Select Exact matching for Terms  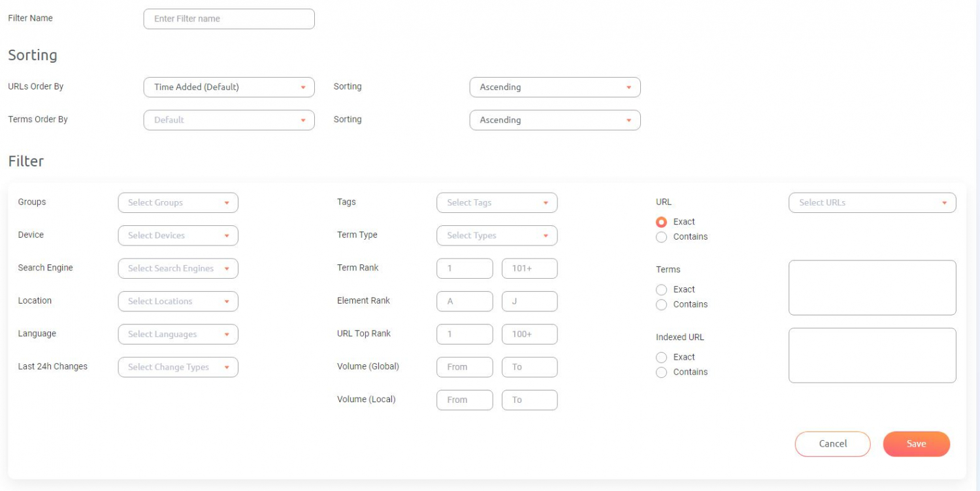tap(661, 289)
